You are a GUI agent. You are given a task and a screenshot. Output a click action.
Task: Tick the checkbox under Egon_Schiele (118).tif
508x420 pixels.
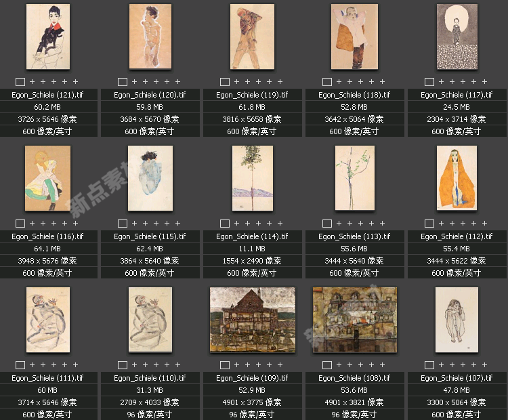click(x=327, y=82)
